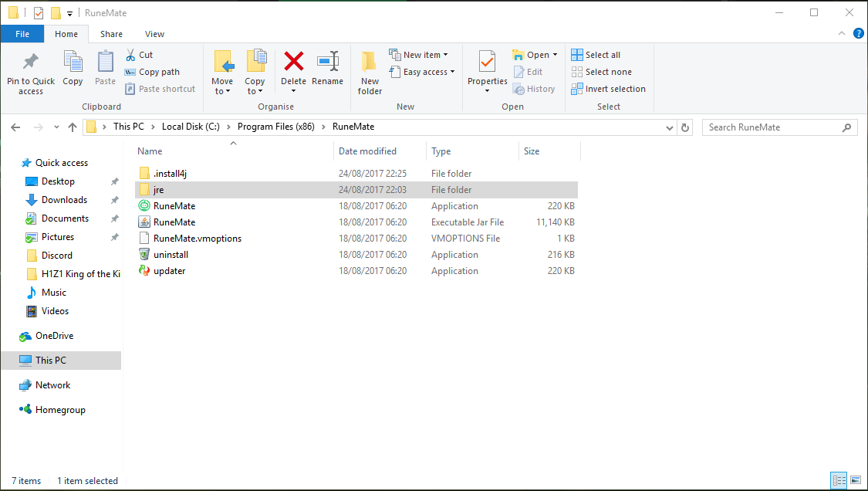Go back with the left arrow
The width and height of the screenshot is (868, 491).
15,127
